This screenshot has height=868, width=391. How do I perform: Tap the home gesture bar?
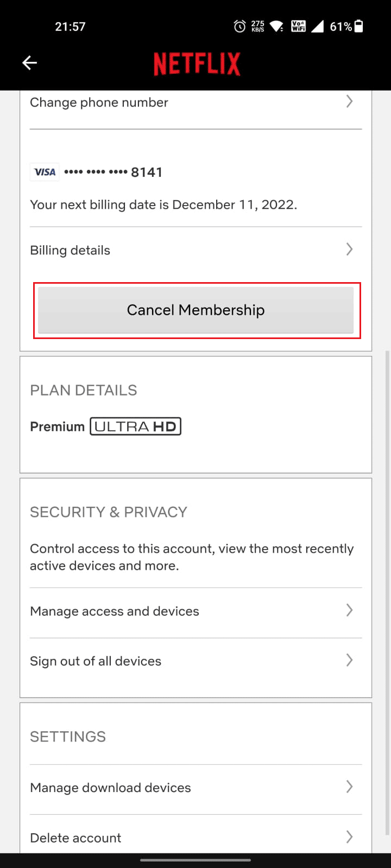(195, 860)
